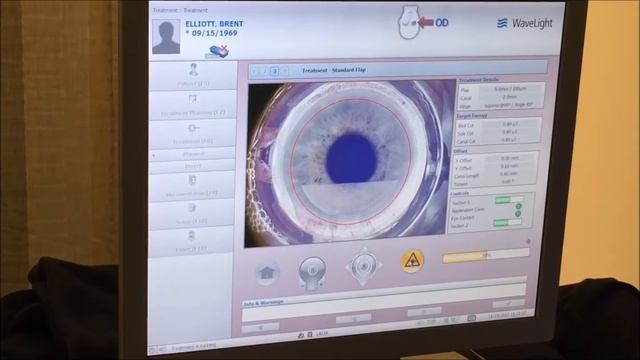Click the Applanation Cone green status indicator

518,207
